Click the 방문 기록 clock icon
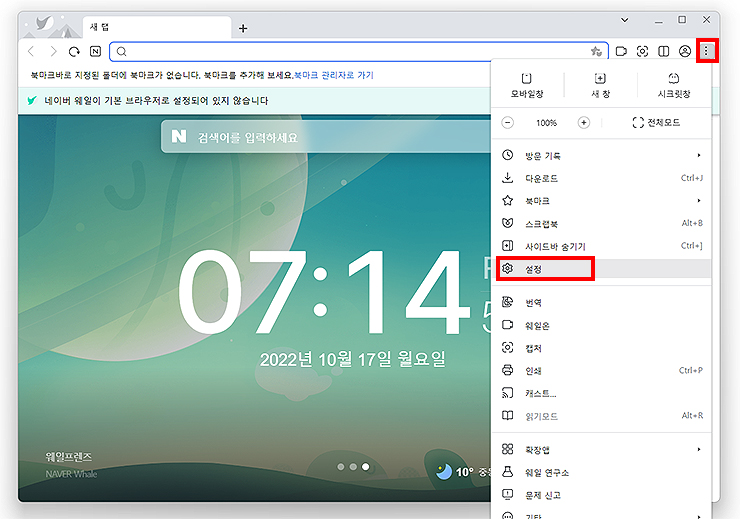Viewport: 740px width, 519px height. coord(507,155)
